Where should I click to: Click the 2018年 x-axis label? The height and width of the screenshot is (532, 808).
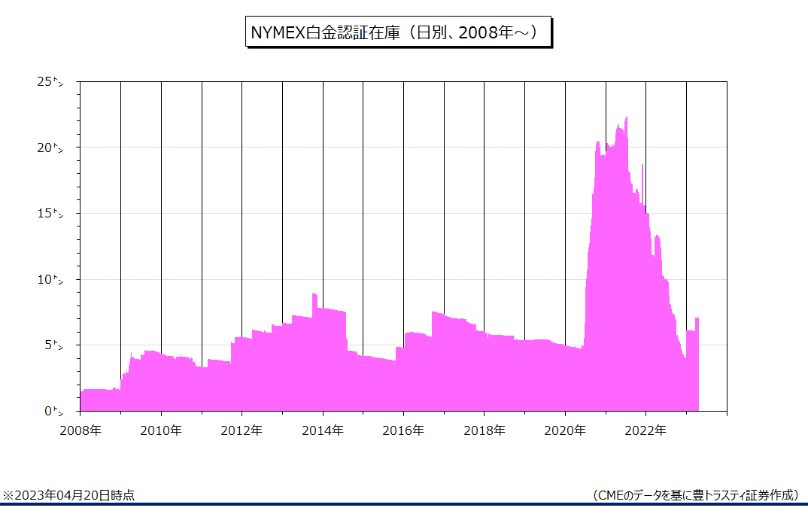pyautogui.click(x=484, y=430)
